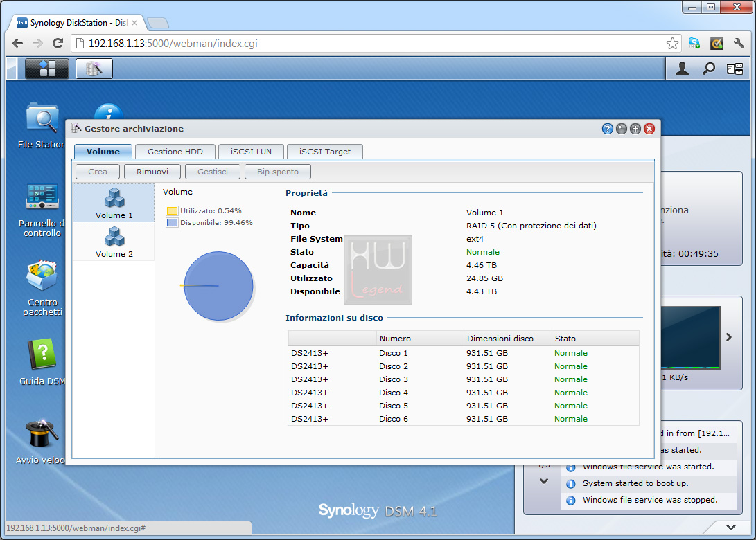Image resolution: width=756 pixels, height=540 pixels.
Task: Click the address bar URL
Action: (x=173, y=44)
